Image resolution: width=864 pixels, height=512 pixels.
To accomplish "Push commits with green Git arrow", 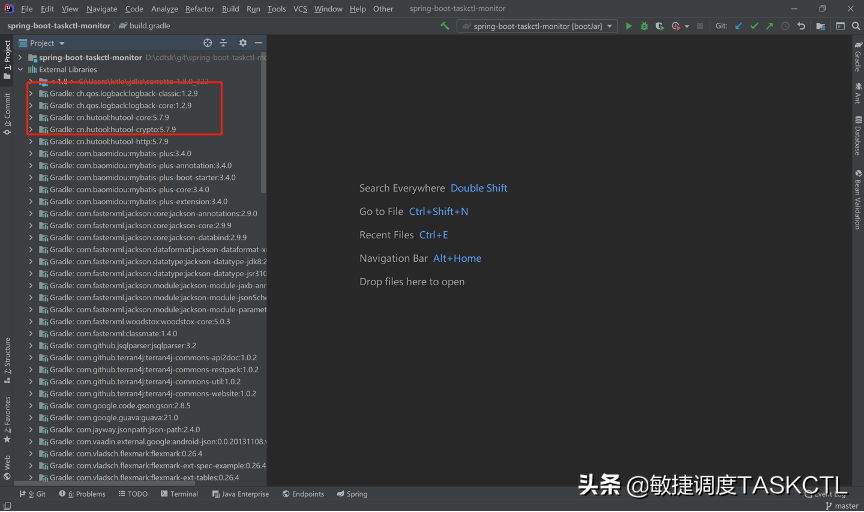I will [x=770, y=26].
